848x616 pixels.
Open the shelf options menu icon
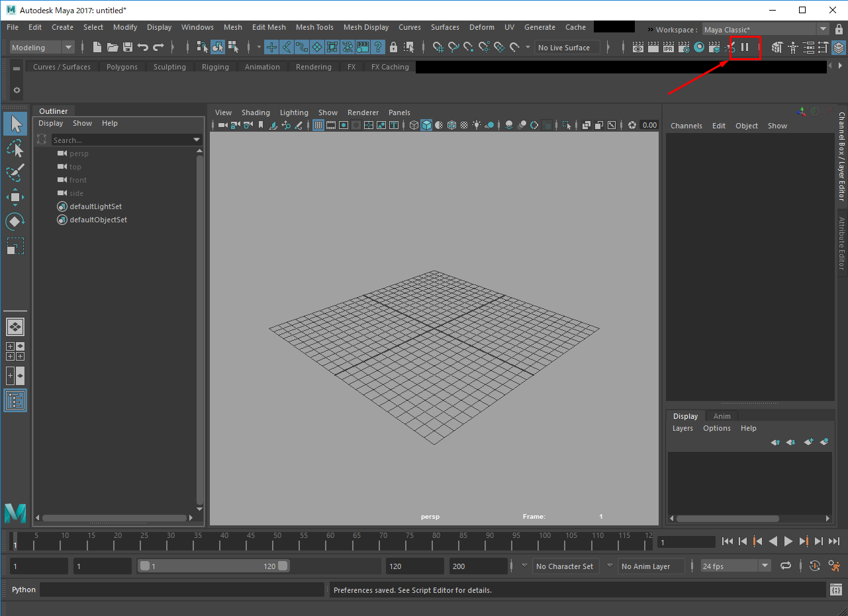click(x=16, y=90)
